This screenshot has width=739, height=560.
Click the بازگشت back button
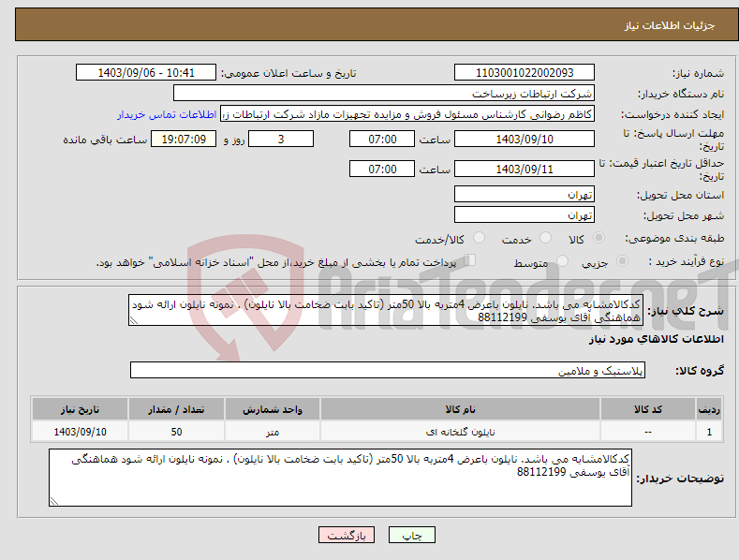347,535
